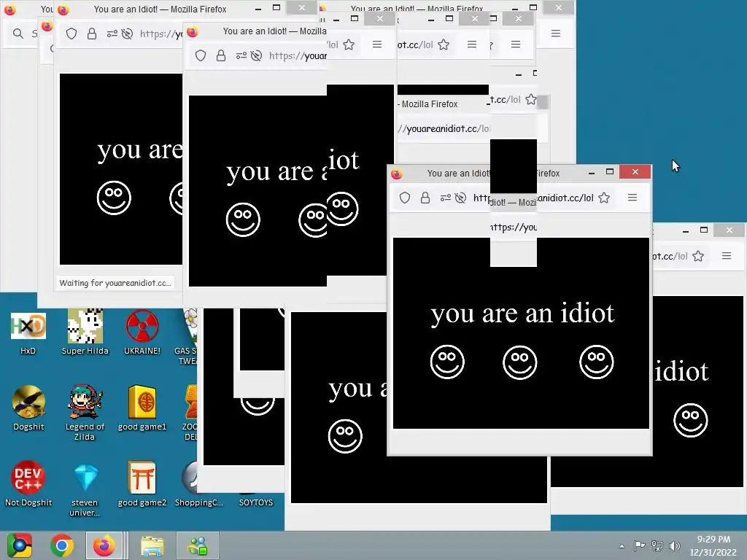Close the front Firefox window with red X
This screenshot has width=747, height=560.
click(x=635, y=172)
